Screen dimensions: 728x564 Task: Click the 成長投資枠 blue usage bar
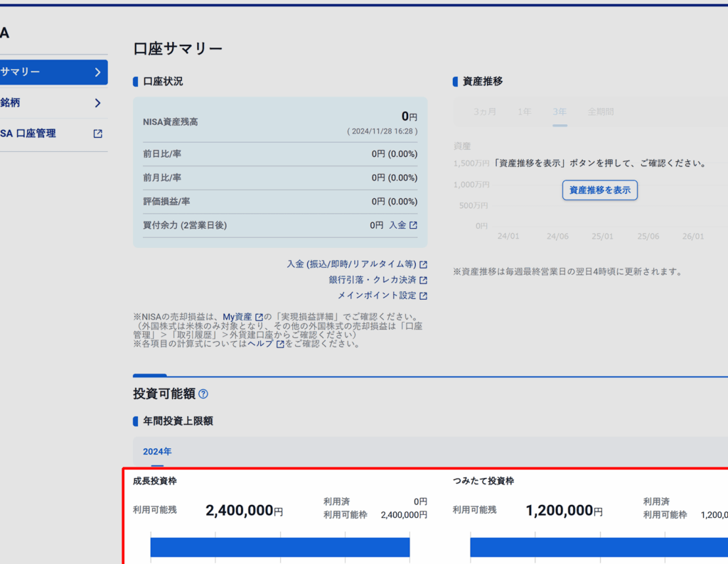(x=280, y=547)
